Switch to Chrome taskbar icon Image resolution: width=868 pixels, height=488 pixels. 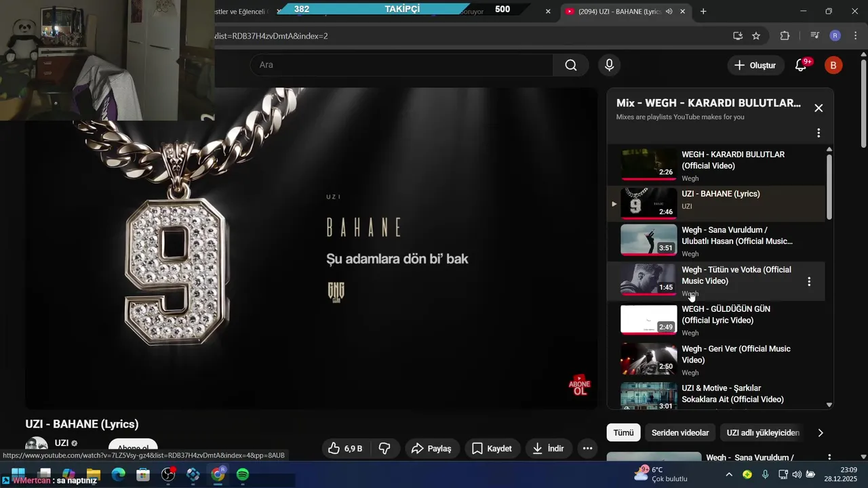click(218, 474)
